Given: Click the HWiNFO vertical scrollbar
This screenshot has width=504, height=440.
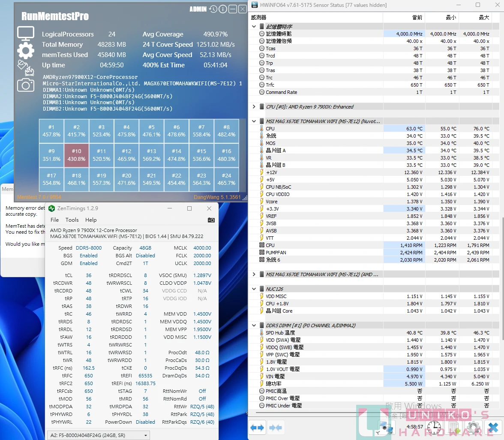Looking at the screenshot, I should tap(502, 278).
